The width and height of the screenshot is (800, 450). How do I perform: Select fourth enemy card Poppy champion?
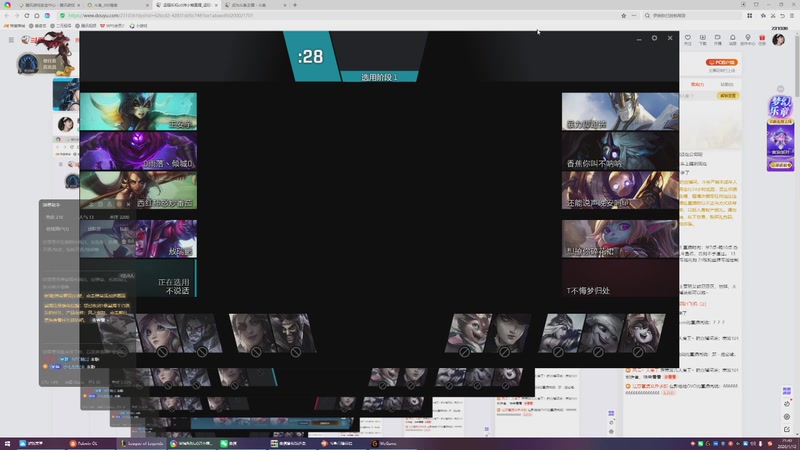[620, 239]
